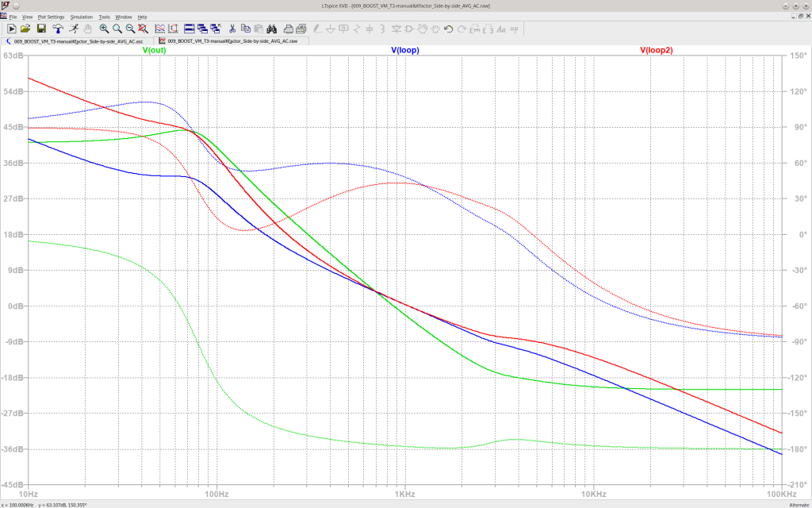Click the 150° right phase axis label

point(798,56)
